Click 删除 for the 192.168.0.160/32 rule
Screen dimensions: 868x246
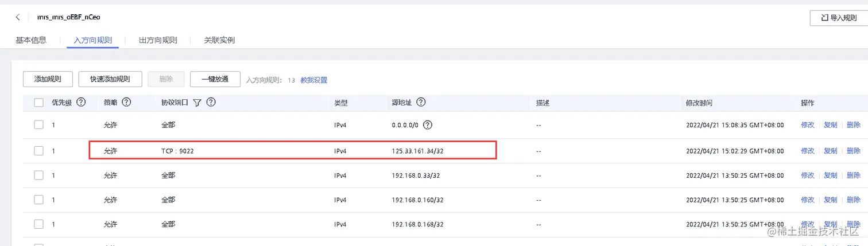[854, 200]
